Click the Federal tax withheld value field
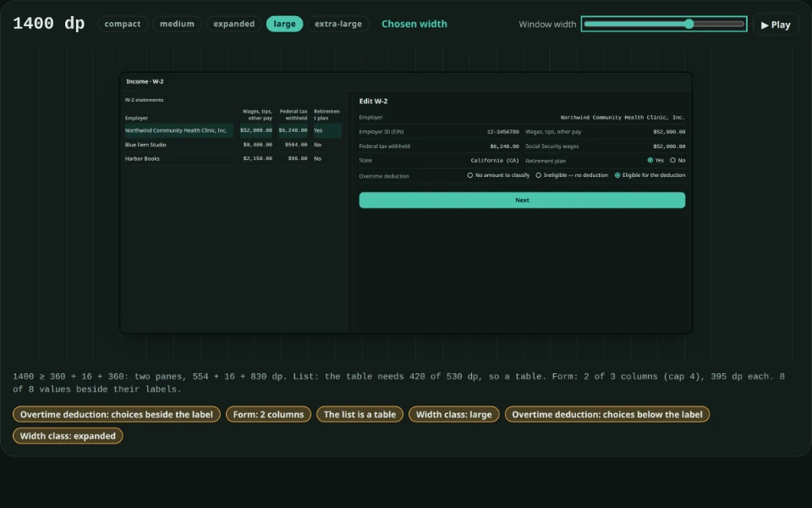The width and height of the screenshot is (812, 508). click(504, 146)
